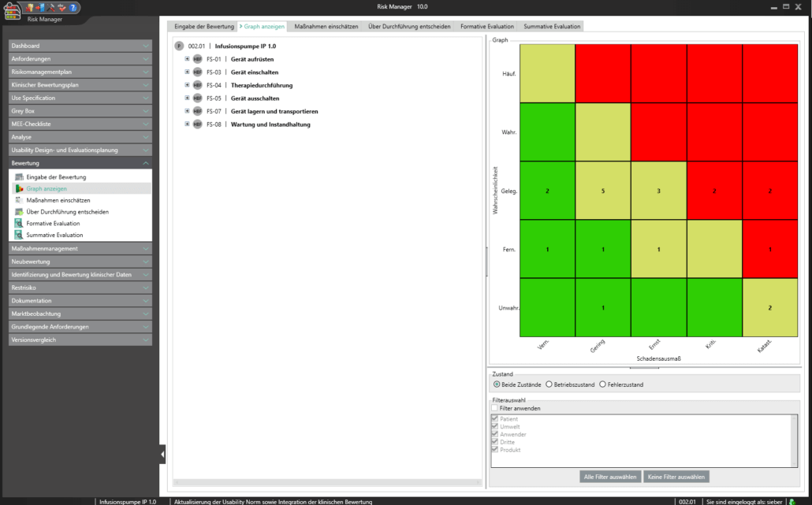Expand the Maßnahmenmanagement sidebar section

coord(80,249)
